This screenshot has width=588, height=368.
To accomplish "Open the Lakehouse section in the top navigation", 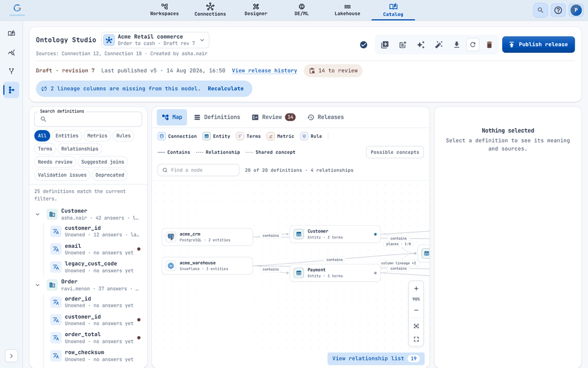I will click(x=347, y=10).
